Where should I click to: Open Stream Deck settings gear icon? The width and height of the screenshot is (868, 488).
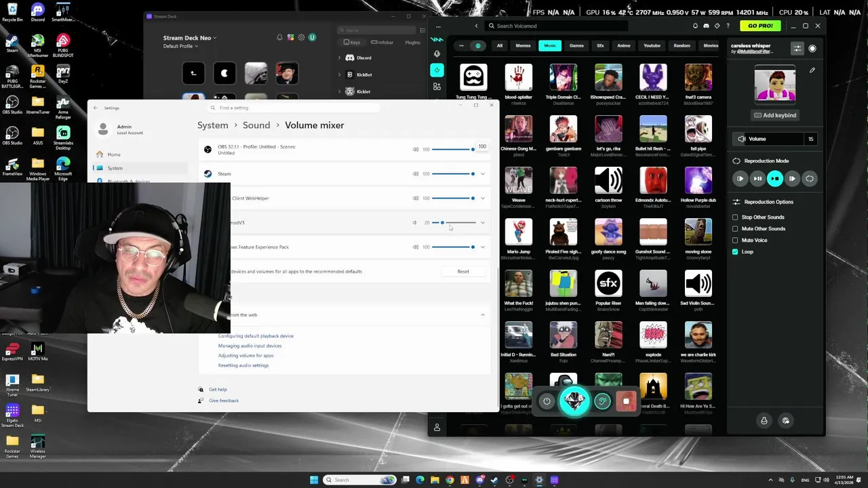[301, 37]
